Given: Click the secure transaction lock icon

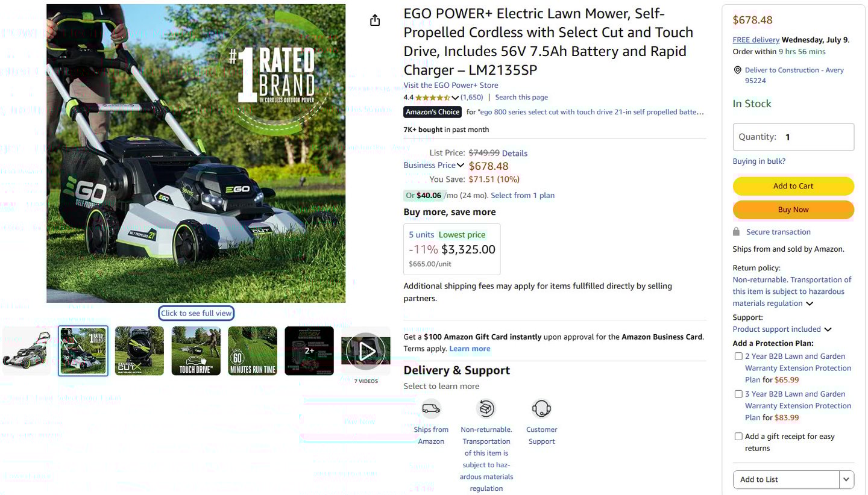Looking at the screenshot, I should (x=736, y=232).
